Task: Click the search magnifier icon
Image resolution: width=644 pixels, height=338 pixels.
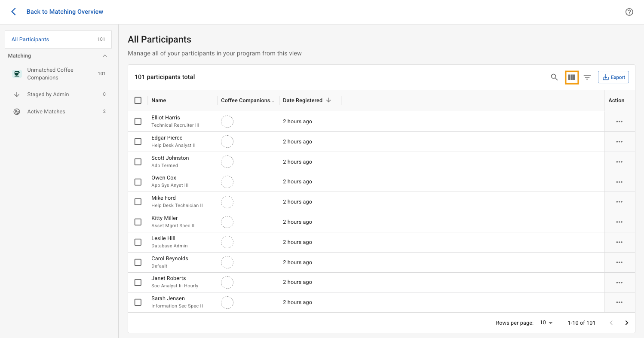Action: click(554, 77)
